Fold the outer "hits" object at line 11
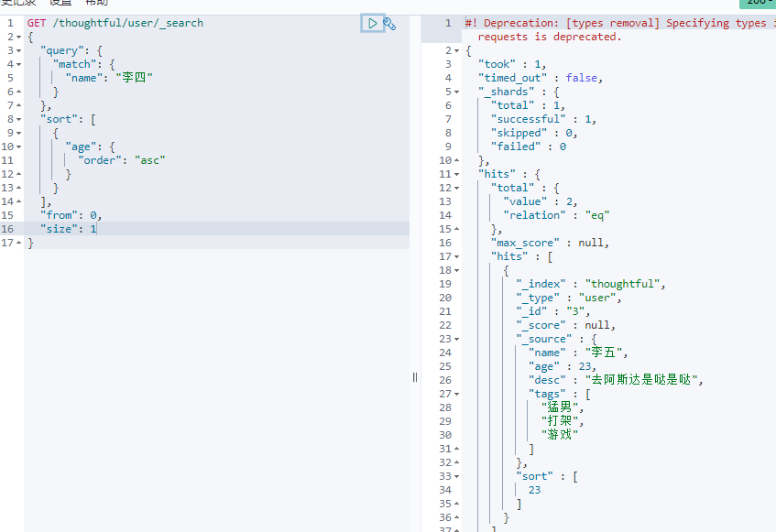 coord(457,174)
